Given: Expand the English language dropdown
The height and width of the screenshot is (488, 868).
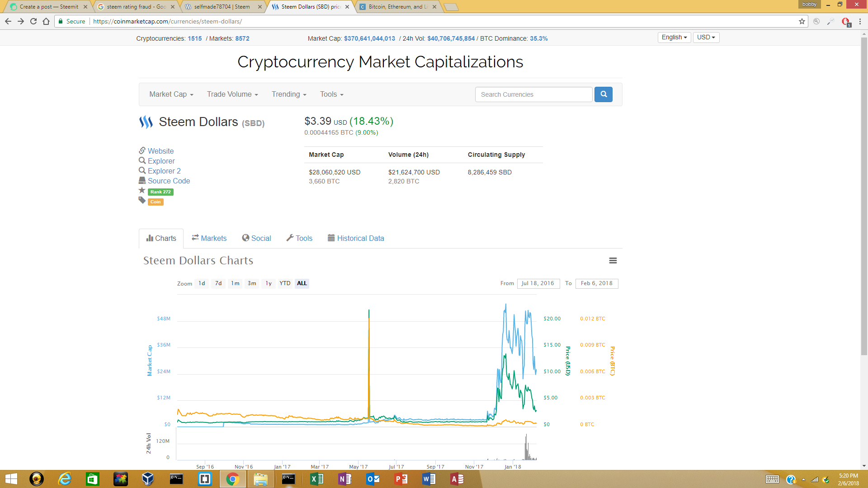Looking at the screenshot, I should pos(674,38).
